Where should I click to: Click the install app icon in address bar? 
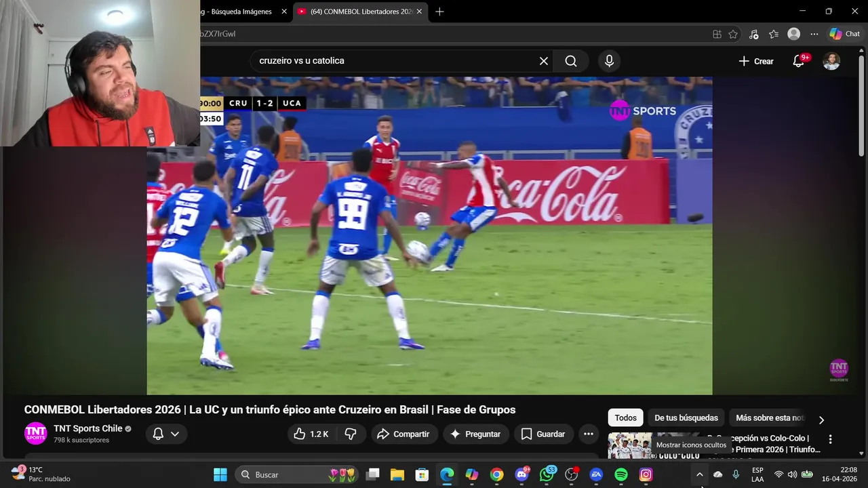pos(717,34)
